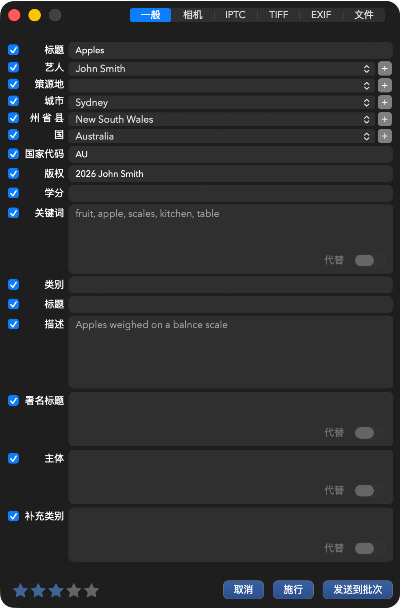The image size is (400, 608).
Task: Click the plus icon next to Australia
Action: click(x=384, y=136)
